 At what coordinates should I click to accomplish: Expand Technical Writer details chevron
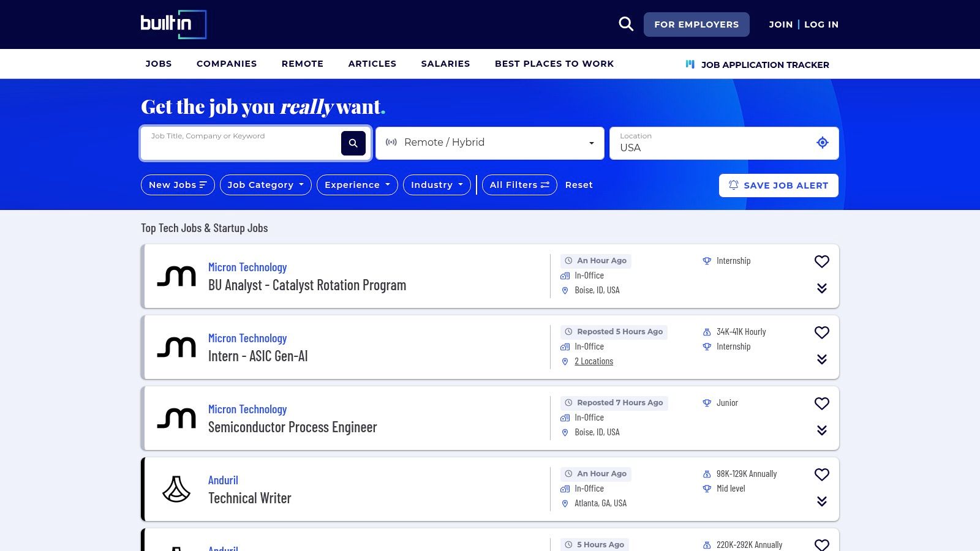point(822,501)
